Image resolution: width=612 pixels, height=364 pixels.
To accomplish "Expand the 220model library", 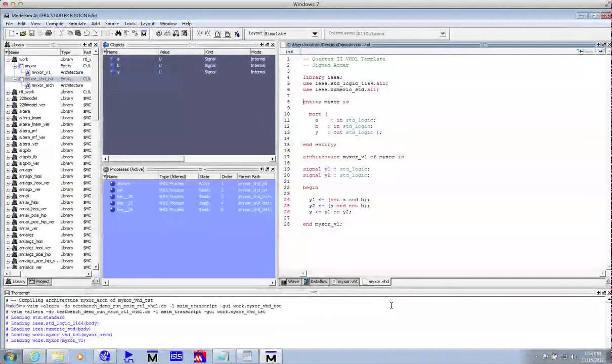I will [x=8, y=99].
